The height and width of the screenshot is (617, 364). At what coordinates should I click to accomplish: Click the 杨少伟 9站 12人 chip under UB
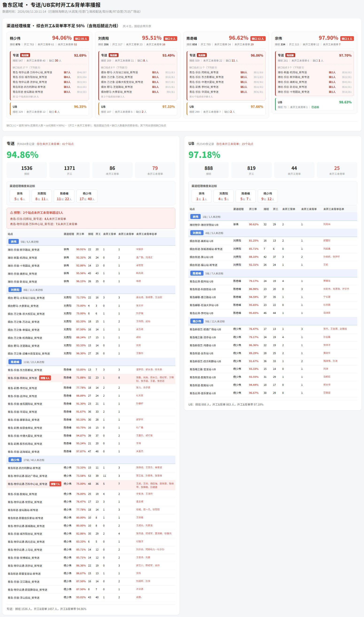click(268, 196)
